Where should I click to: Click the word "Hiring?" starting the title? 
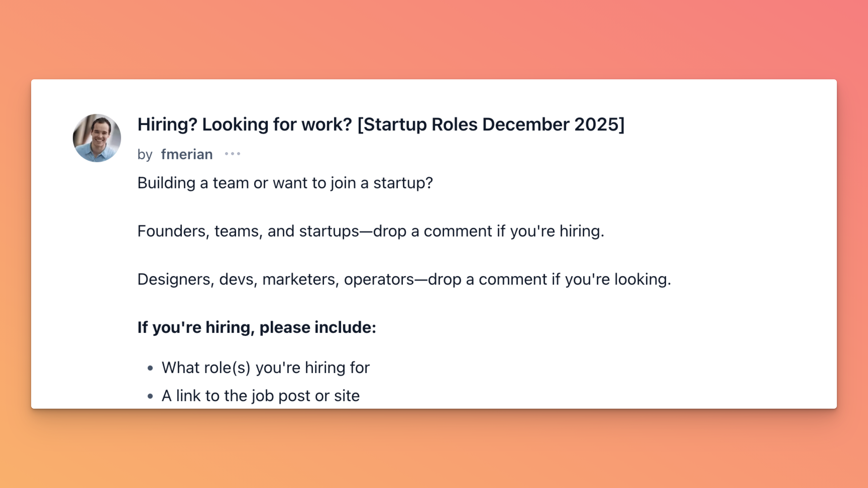(167, 124)
